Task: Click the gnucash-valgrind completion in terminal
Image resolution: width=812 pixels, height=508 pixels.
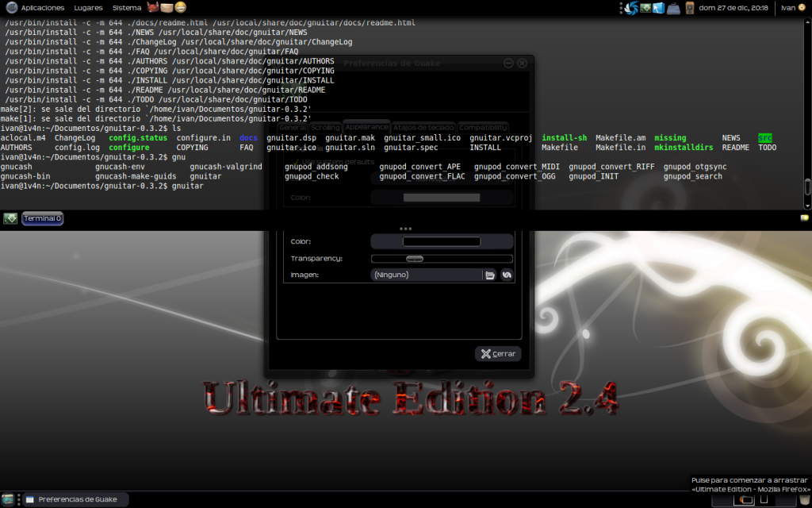Action: [x=226, y=167]
